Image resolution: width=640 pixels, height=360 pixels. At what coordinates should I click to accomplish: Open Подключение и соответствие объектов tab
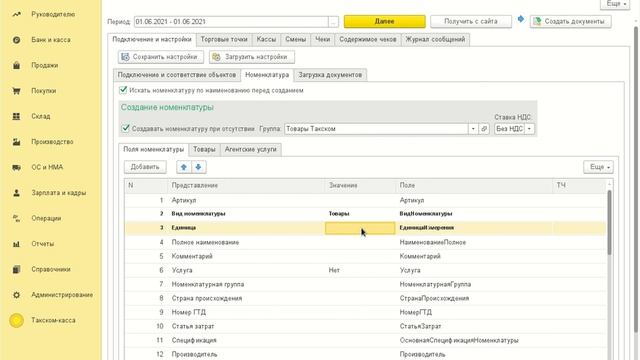(x=177, y=75)
